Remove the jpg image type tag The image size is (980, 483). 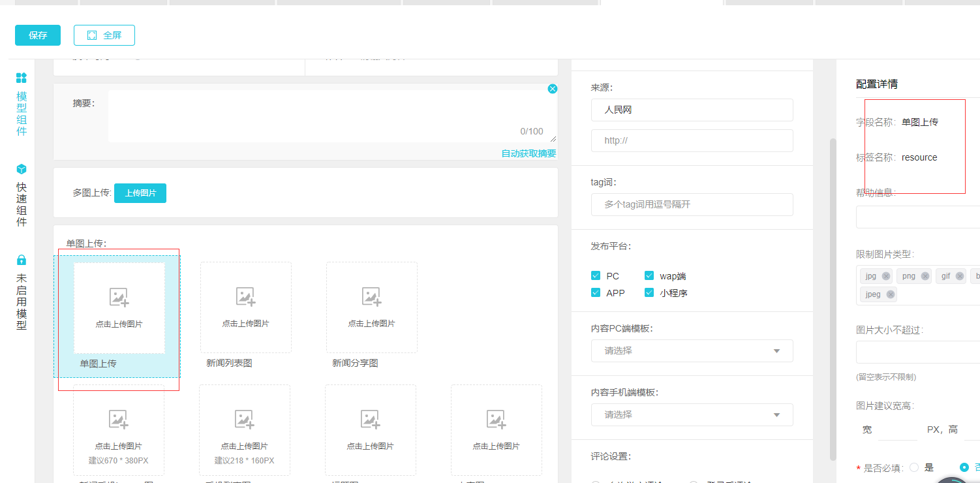pyautogui.click(x=886, y=276)
